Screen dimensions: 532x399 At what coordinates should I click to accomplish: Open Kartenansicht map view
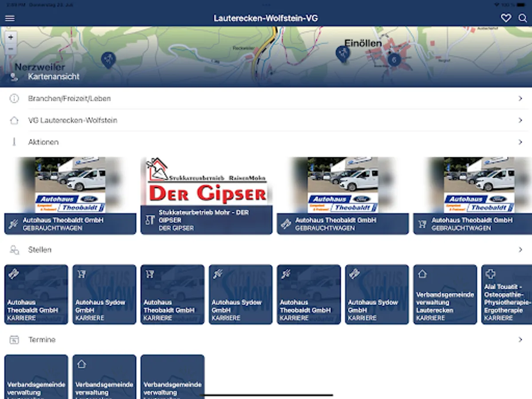(54, 76)
